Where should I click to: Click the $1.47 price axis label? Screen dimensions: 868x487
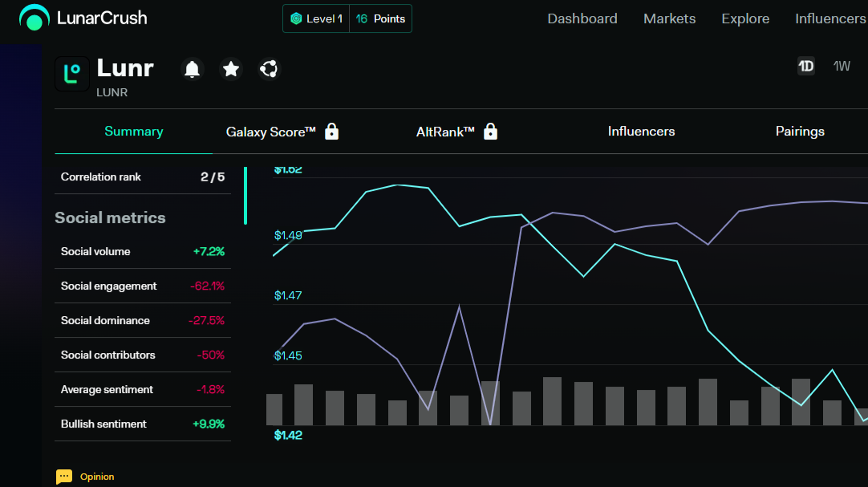288,295
